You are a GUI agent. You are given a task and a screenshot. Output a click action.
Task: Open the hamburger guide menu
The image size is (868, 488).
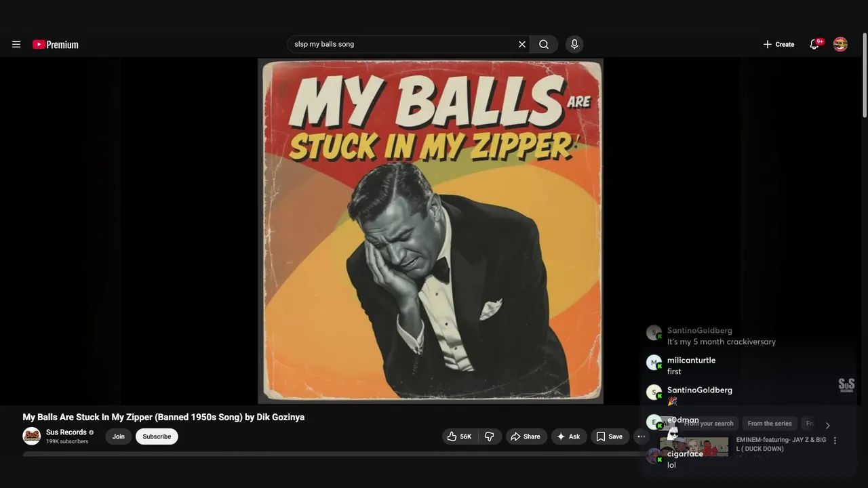(x=16, y=44)
